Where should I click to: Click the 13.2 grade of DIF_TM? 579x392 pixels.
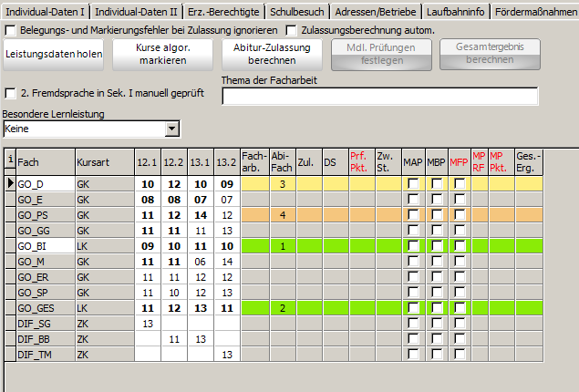(227, 355)
